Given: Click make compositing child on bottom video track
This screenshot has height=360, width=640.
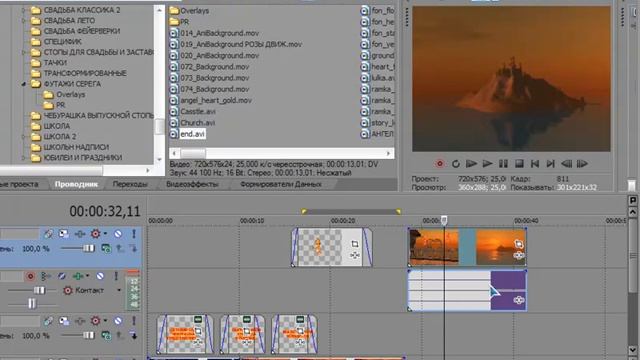Looking at the screenshot, I should pos(133,336).
